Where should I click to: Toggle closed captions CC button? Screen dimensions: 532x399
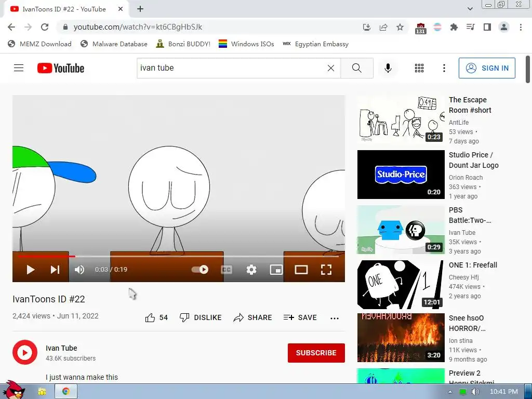227,270
